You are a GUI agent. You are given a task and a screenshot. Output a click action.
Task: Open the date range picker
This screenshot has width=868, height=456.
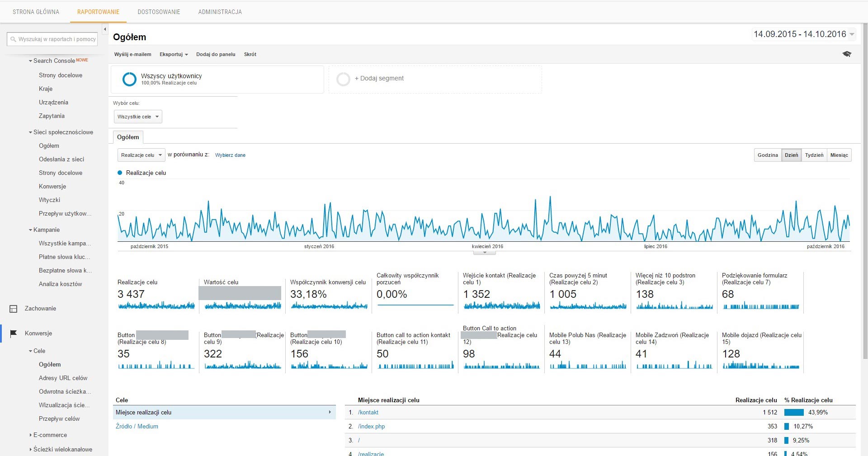804,34
